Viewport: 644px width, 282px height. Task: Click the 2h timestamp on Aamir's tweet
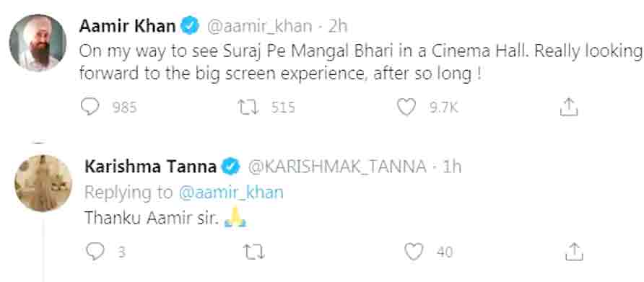coord(338,27)
